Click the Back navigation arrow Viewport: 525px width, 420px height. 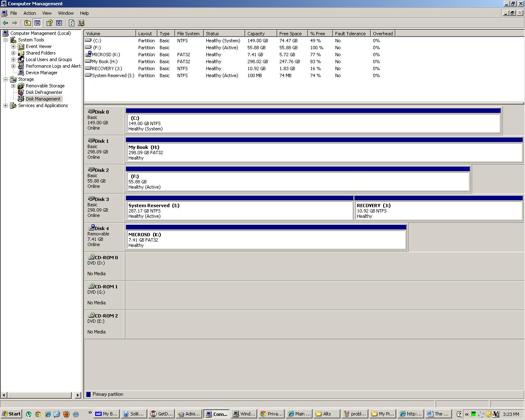coord(5,23)
